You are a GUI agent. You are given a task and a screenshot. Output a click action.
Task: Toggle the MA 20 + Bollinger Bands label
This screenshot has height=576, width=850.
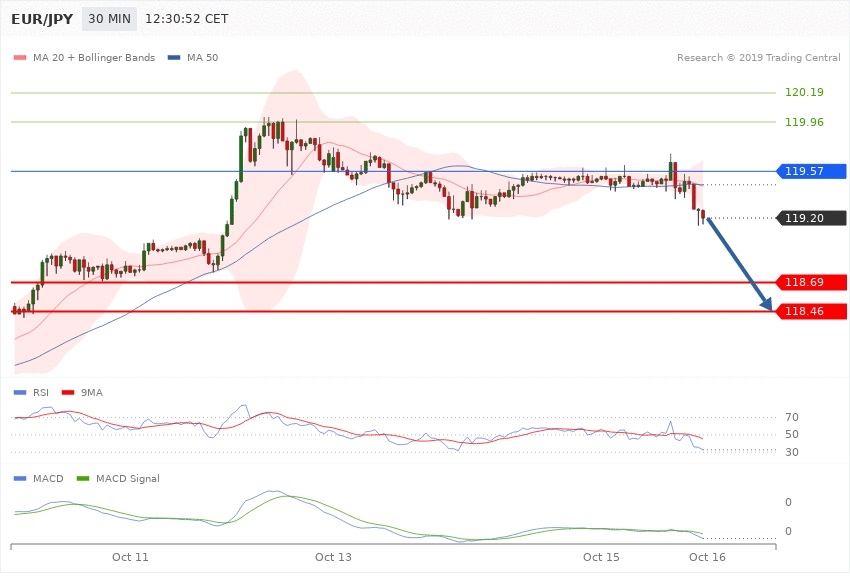click(x=94, y=58)
